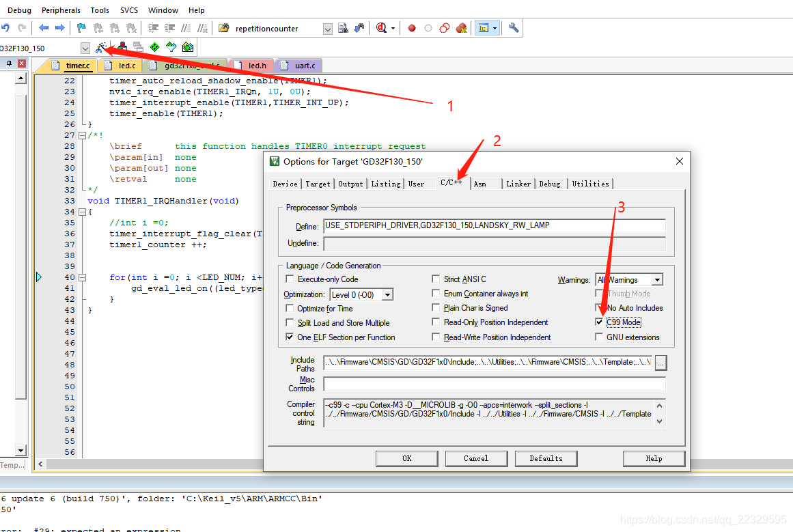793x532 pixels.
Task: Click the green diamond Manage Run-Time Environment icon
Action: coord(155,48)
